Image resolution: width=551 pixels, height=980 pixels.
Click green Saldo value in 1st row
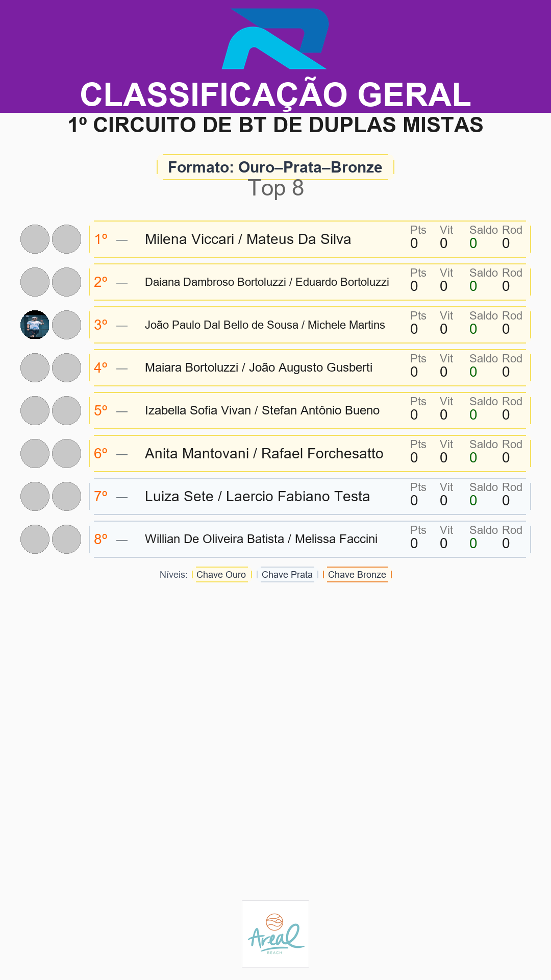[473, 243]
